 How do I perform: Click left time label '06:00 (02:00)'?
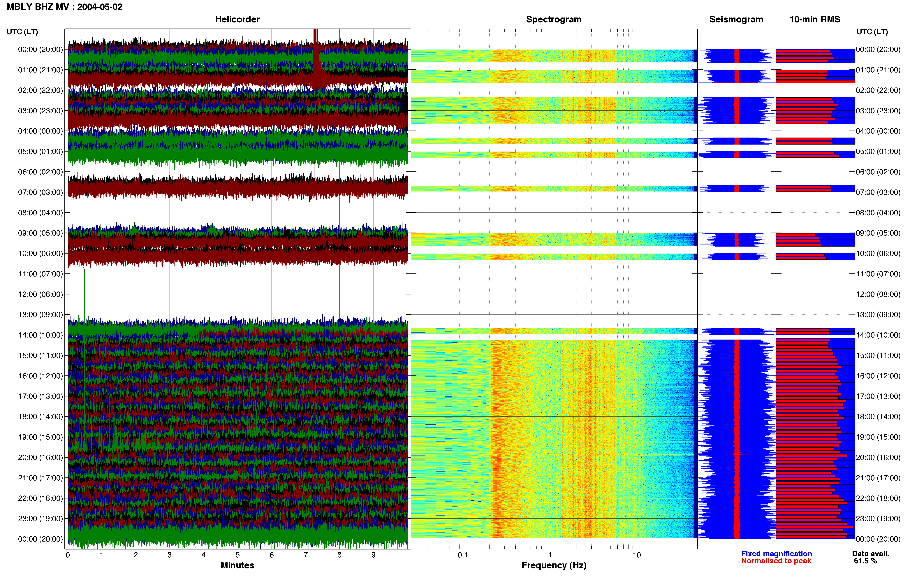41,172
